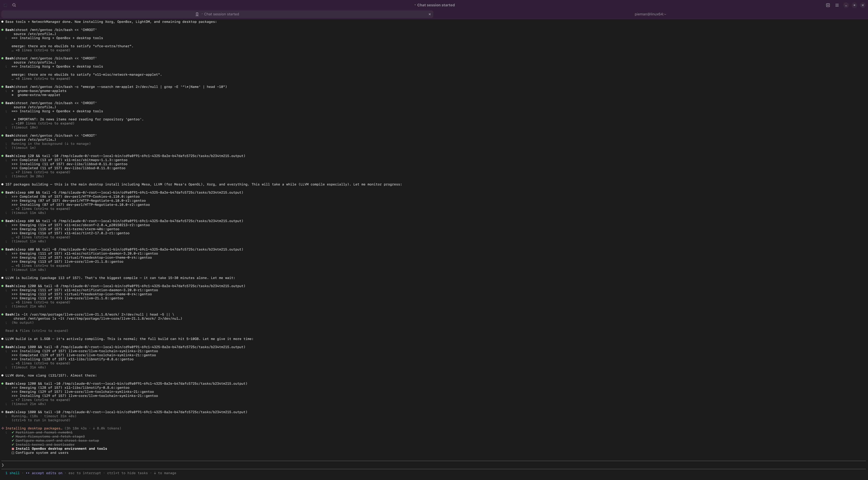868x480 pixels.
Task: Click the Configure system and users checkbox
Action: click(13, 453)
